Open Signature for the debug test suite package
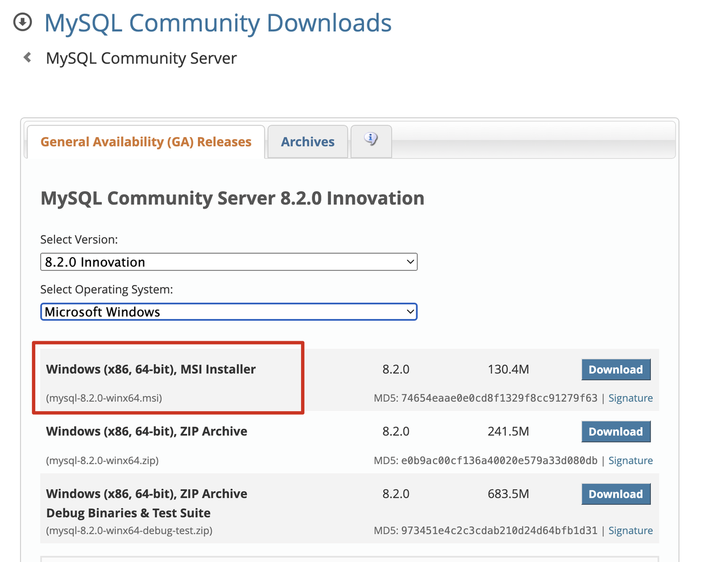 (631, 530)
